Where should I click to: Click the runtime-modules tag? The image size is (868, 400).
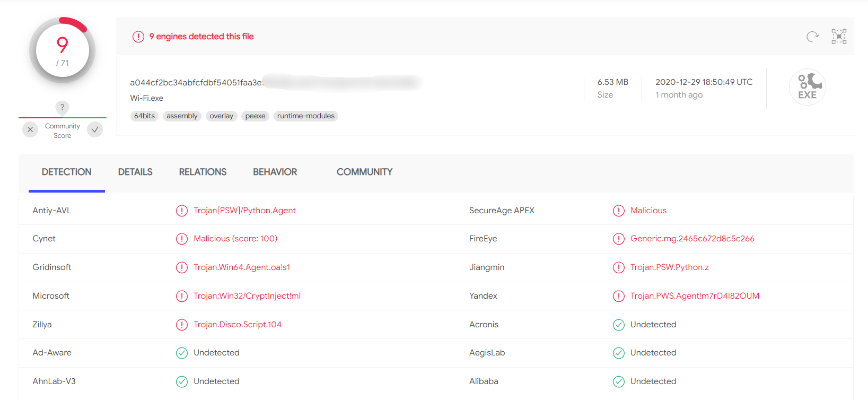point(306,116)
